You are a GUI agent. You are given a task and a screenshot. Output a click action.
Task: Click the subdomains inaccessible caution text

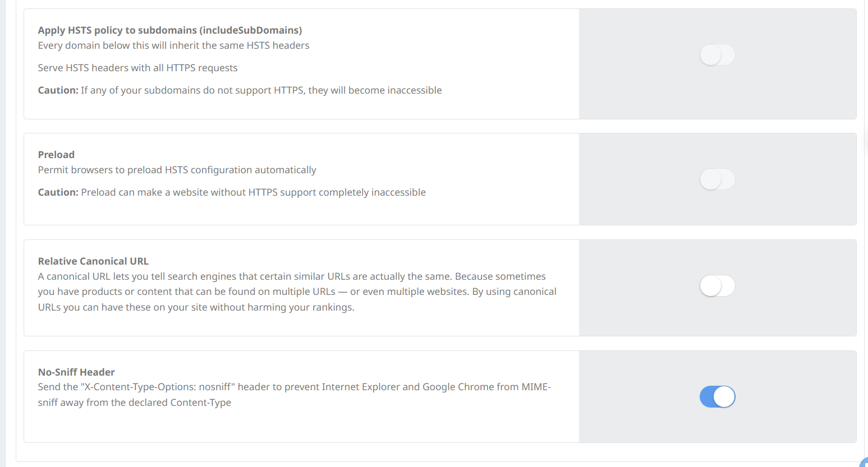[261, 90]
